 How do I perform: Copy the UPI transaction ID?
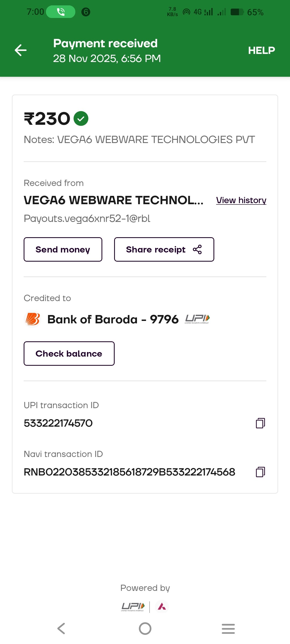coord(260,423)
